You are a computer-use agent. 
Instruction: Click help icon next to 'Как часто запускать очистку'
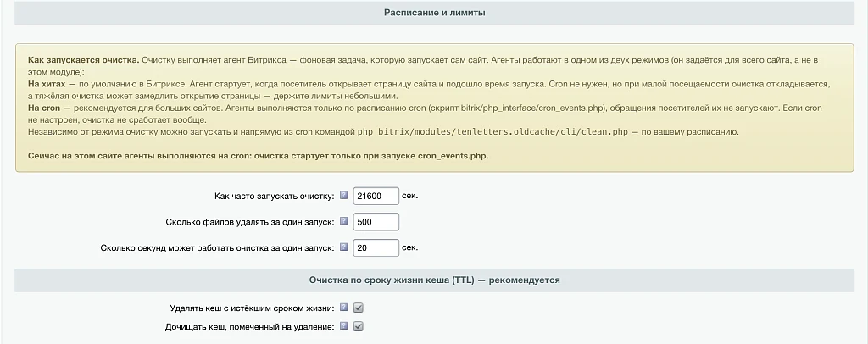[344, 195]
